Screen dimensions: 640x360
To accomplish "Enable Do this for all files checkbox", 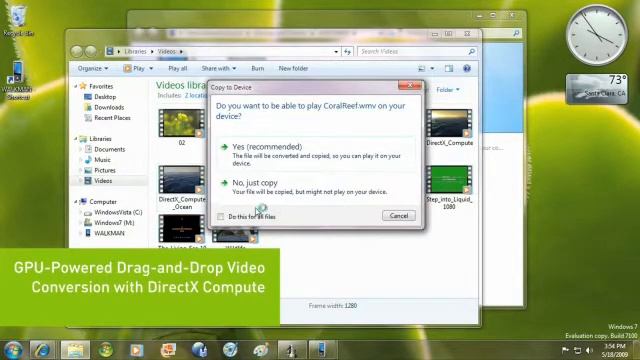I will (221, 217).
